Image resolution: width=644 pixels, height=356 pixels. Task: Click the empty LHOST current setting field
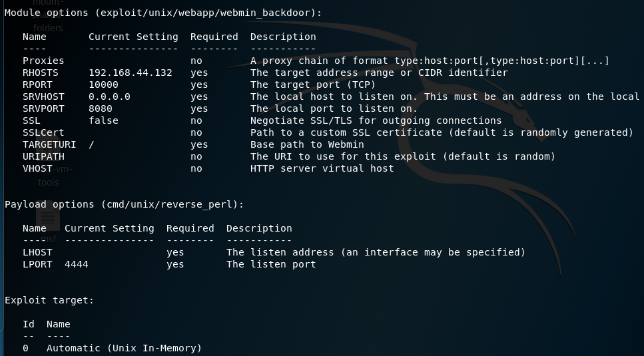click(109, 252)
